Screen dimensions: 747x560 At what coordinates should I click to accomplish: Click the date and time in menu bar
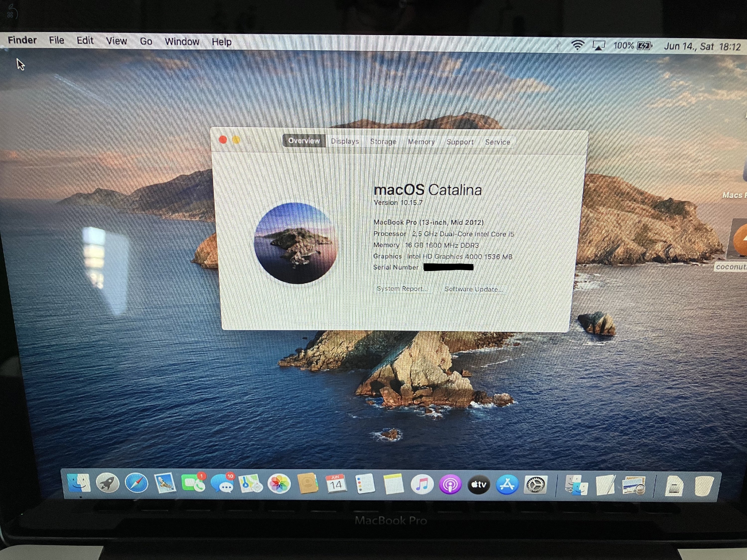tap(702, 46)
